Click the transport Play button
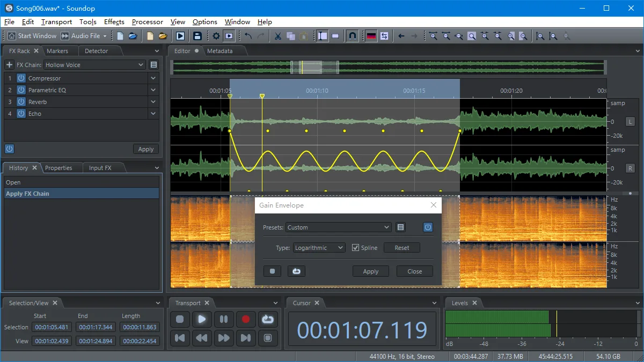The height and width of the screenshot is (362, 644). (x=202, y=319)
